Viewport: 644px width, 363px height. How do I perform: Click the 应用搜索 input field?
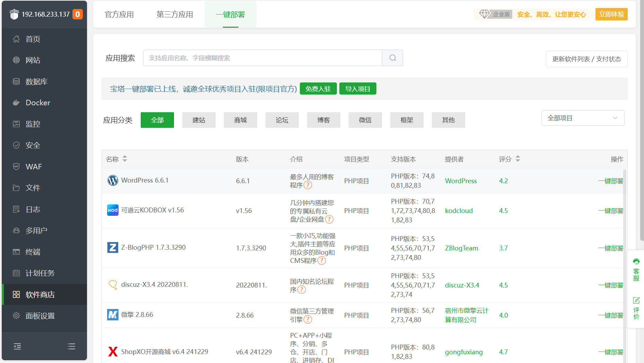pyautogui.click(x=262, y=58)
